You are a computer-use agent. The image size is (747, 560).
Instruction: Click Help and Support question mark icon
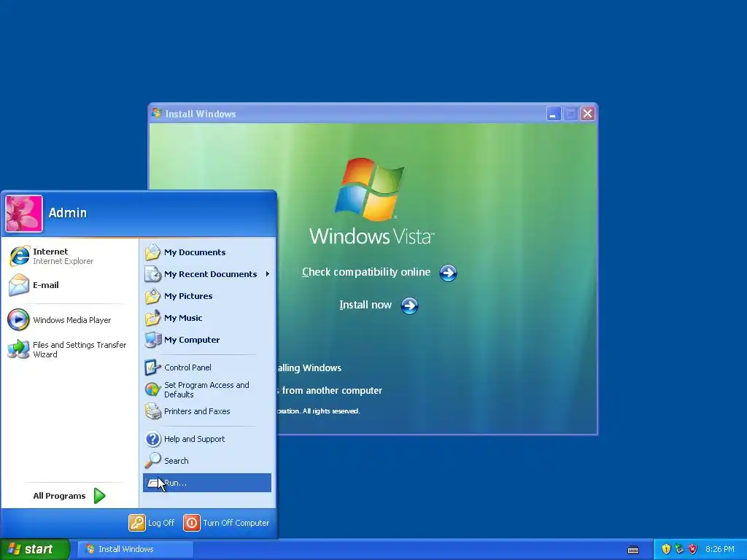pos(153,439)
